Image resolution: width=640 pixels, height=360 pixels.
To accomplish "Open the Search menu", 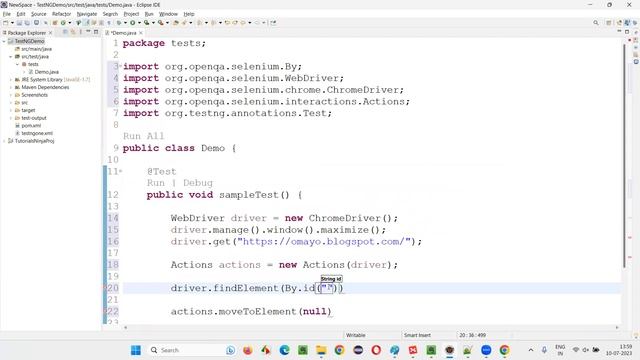I will click(x=110, y=14).
